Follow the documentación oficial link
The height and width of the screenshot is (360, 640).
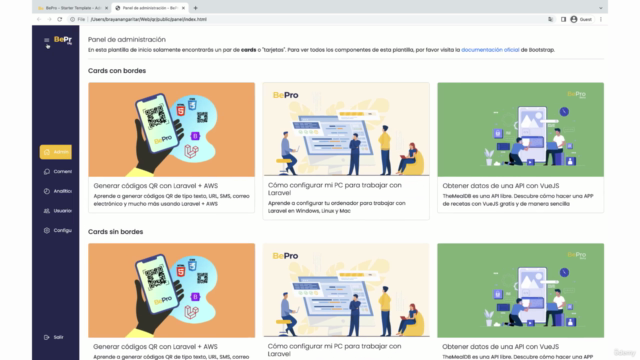point(490,50)
